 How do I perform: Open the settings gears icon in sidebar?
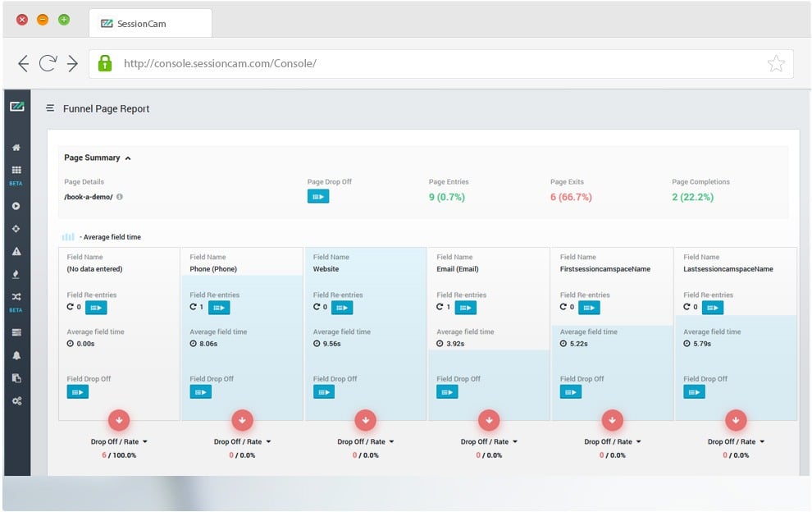coord(16,400)
